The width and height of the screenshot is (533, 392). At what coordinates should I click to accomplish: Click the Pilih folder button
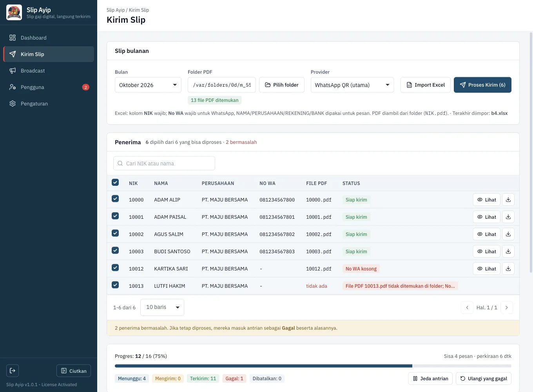click(x=282, y=85)
